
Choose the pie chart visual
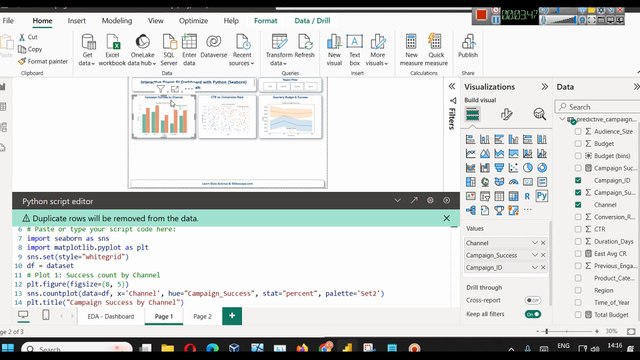(527, 168)
